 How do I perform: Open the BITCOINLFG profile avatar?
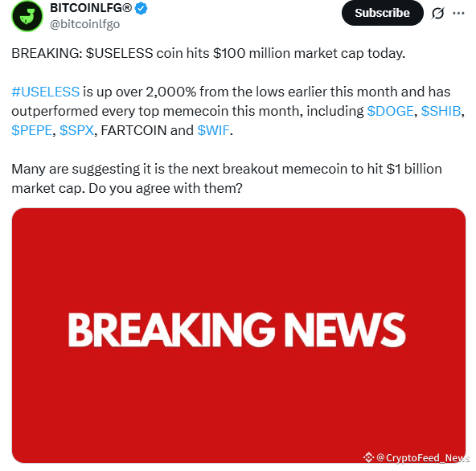click(27, 16)
